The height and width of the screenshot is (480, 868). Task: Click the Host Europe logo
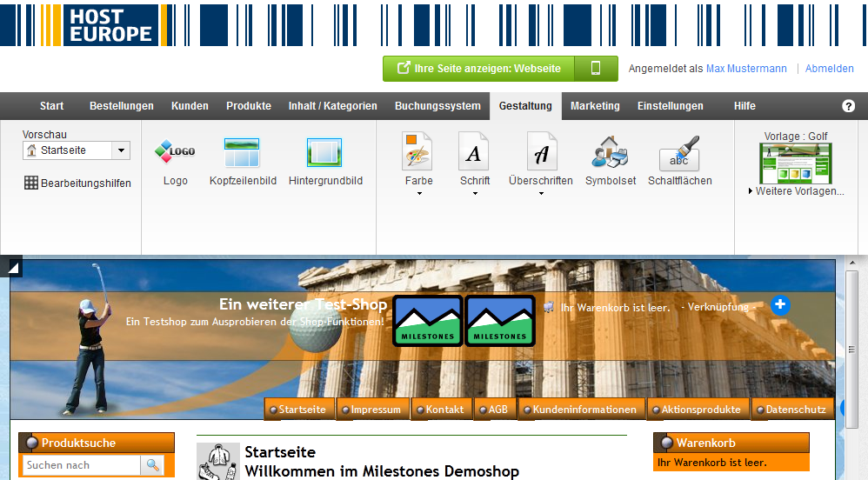click(x=110, y=25)
